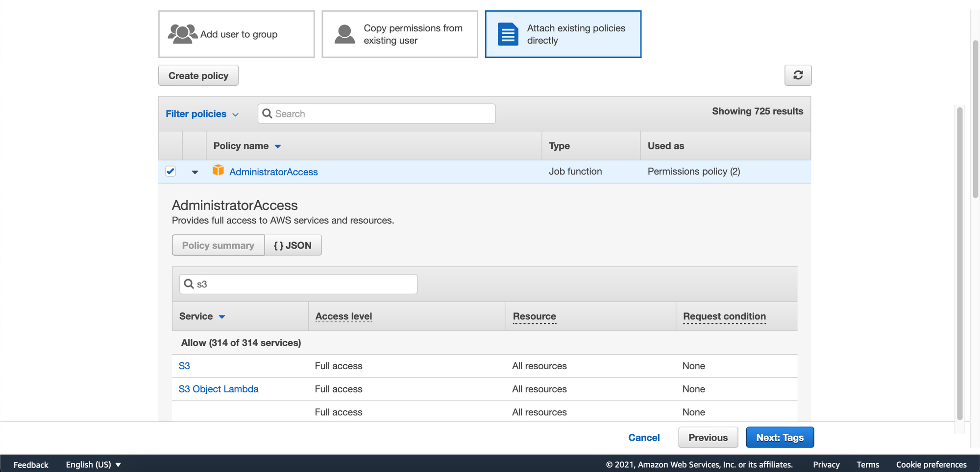980x472 pixels.
Task: Switch to the Policy summary tab
Action: point(218,245)
